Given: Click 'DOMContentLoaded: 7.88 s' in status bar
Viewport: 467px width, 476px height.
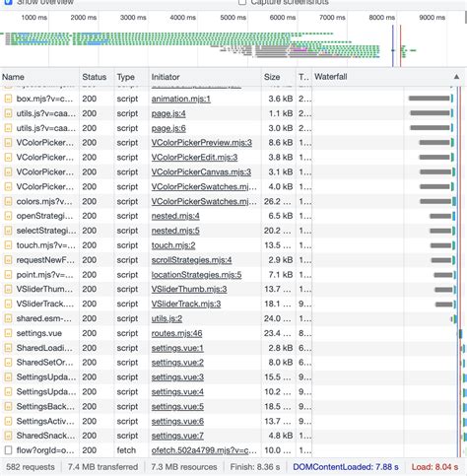Looking at the screenshot, I should click(346, 467).
